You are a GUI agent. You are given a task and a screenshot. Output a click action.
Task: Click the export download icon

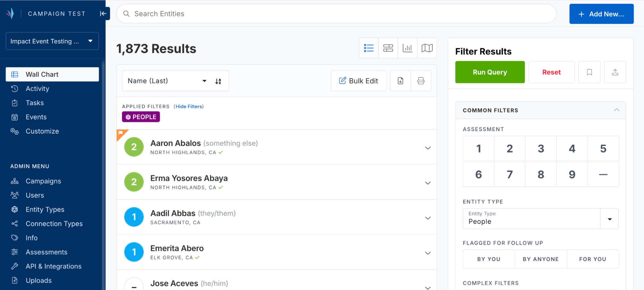pos(400,81)
